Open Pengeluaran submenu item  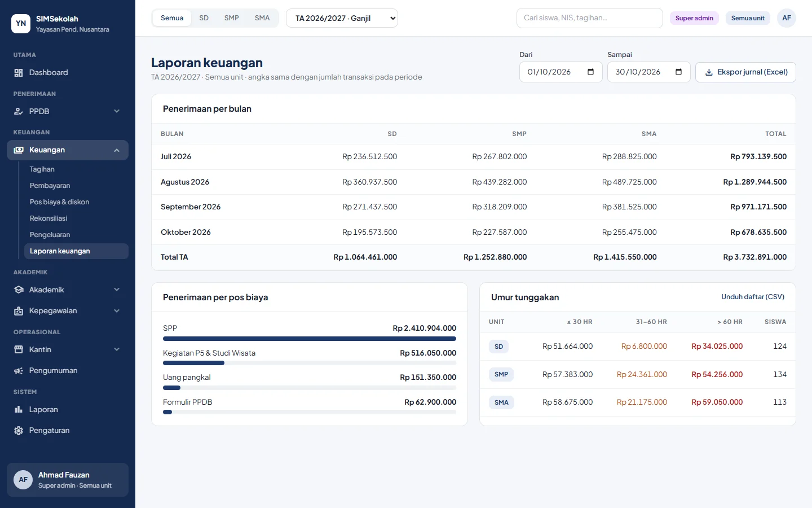[76, 235]
